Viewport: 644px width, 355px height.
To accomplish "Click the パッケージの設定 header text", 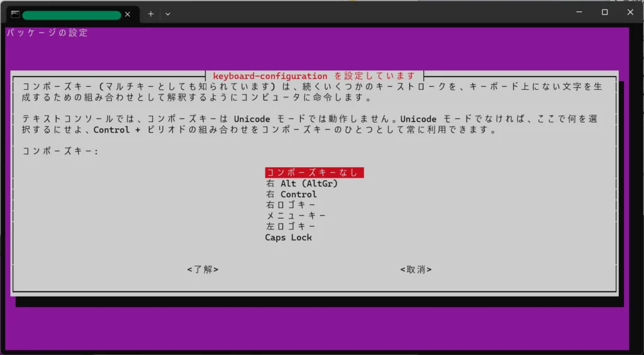I will (x=47, y=33).
